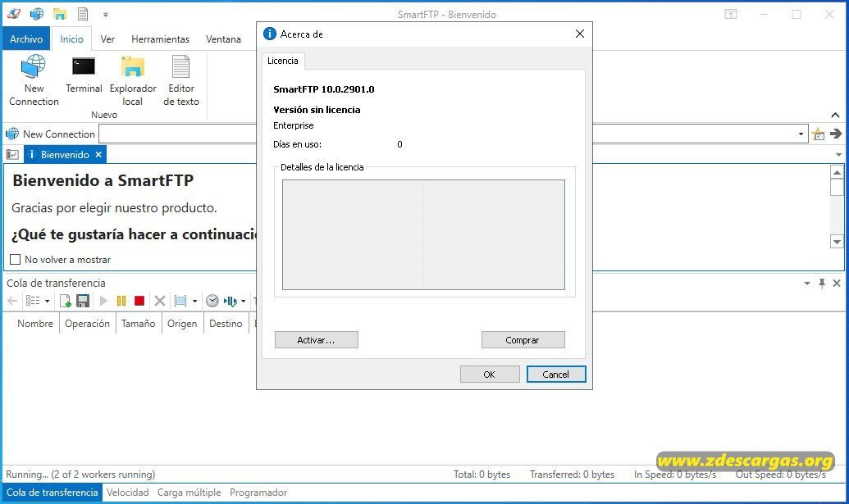Close the Bienvenido tab
849x504 pixels.
tap(98, 155)
